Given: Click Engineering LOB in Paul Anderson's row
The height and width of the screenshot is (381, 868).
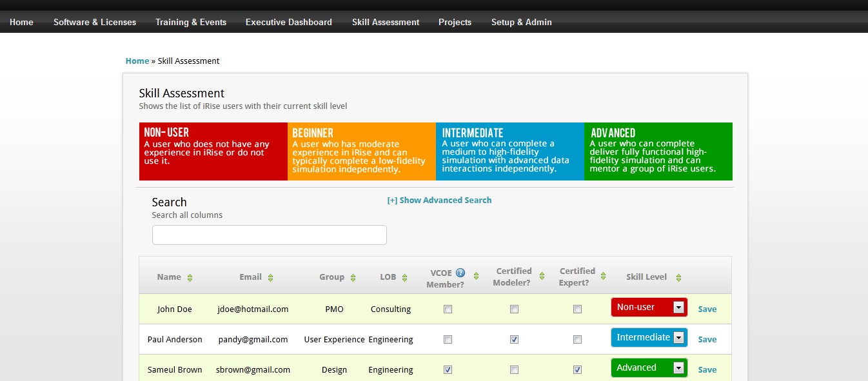Looking at the screenshot, I should (x=391, y=340).
